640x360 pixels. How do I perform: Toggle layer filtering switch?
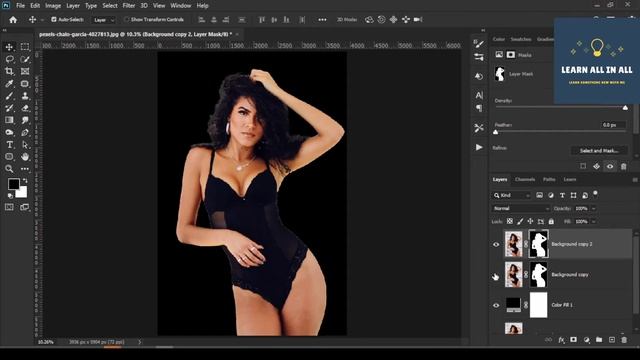coord(595,193)
